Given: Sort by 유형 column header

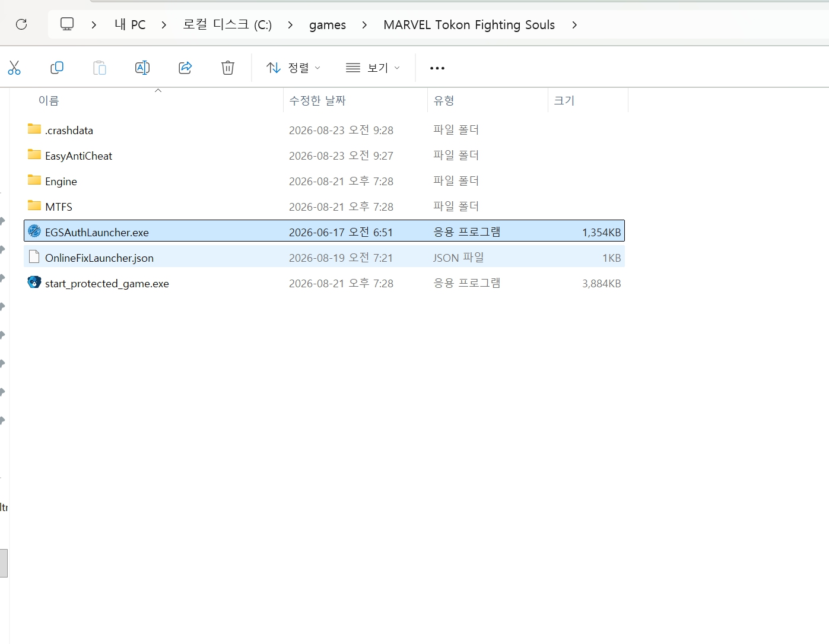Looking at the screenshot, I should click(443, 101).
